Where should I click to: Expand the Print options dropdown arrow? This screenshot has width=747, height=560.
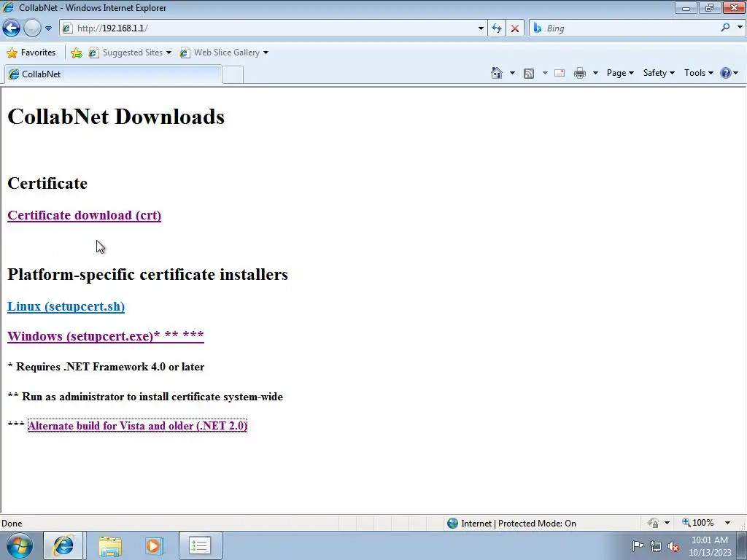(x=595, y=73)
